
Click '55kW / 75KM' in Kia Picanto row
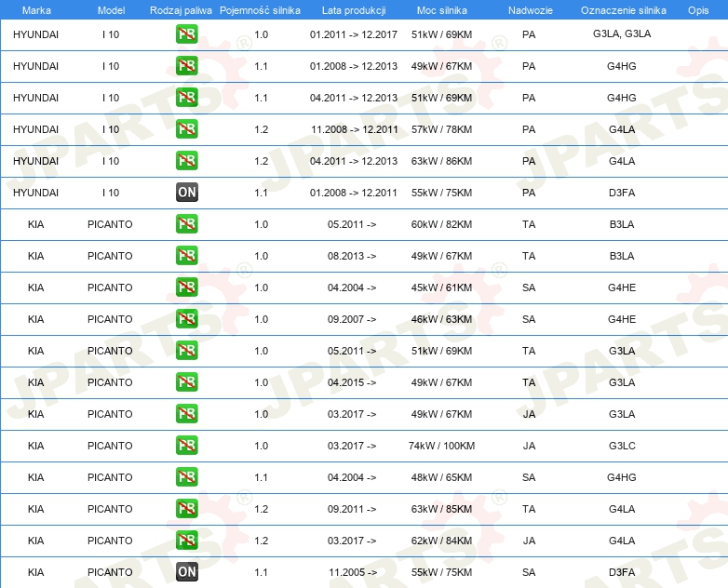click(441, 572)
